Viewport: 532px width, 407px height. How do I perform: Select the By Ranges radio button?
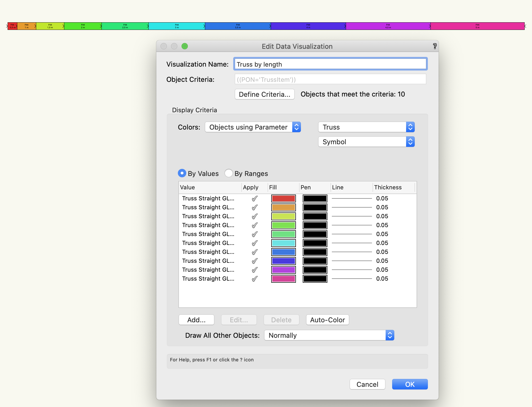click(x=228, y=173)
